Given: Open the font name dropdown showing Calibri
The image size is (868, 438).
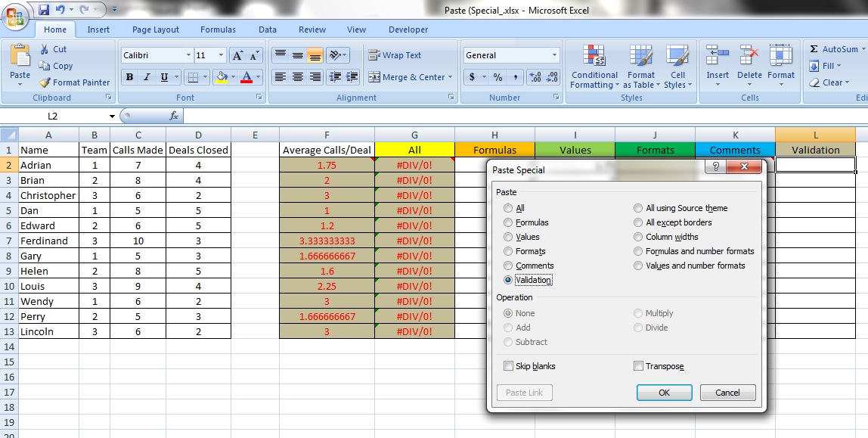Looking at the screenshot, I should click(188, 55).
